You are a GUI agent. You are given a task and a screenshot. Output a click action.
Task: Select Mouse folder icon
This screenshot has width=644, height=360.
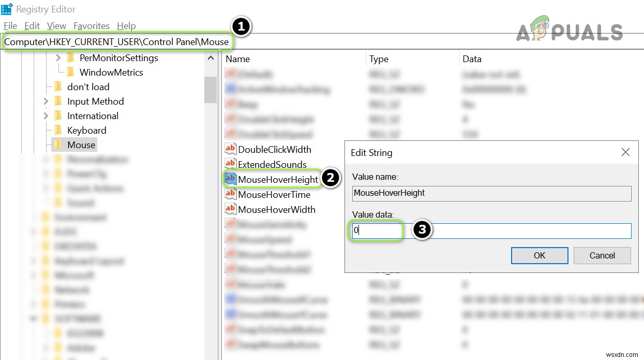pyautogui.click(x=58, y=145)
